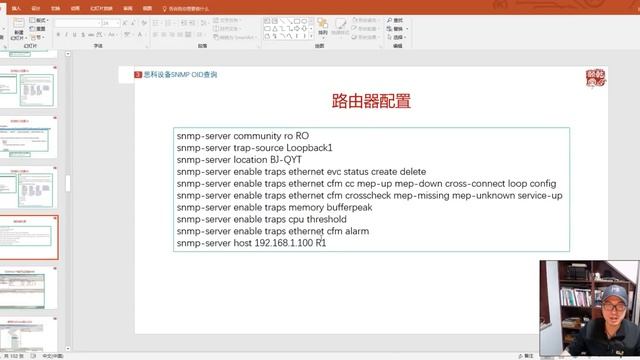Screen dimensions: 640x360
Task: Click the Line Spacing icon
Action: click(204, 23)
